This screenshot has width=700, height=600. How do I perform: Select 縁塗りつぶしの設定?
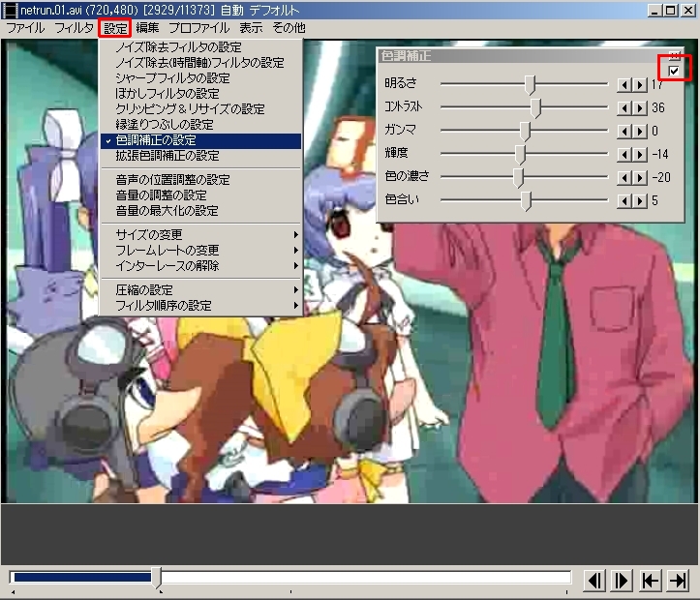(x=200, y=125)
